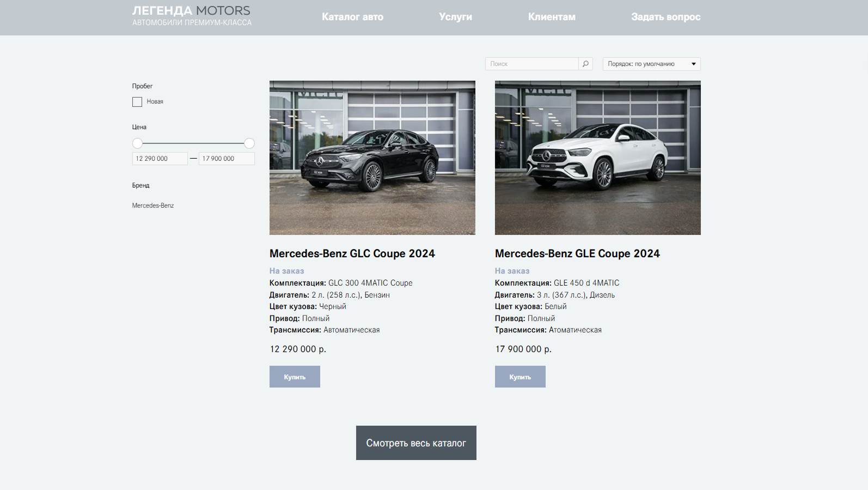Grab the maximum price slider handle
Screen dimensions: 868x490
tap(249, 143)
